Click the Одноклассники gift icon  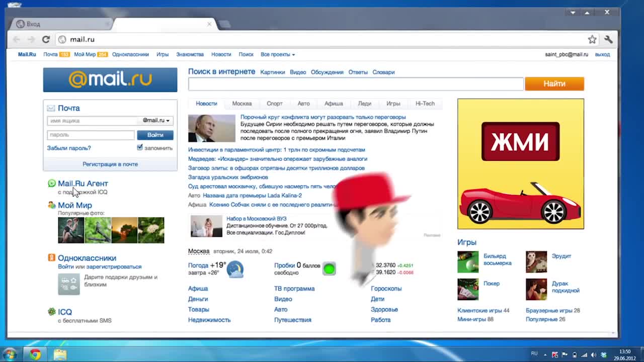pos(69,284)
